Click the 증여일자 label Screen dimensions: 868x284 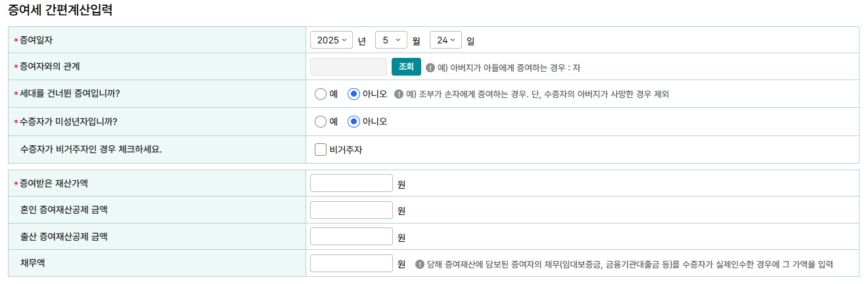[x=36, y=40]
